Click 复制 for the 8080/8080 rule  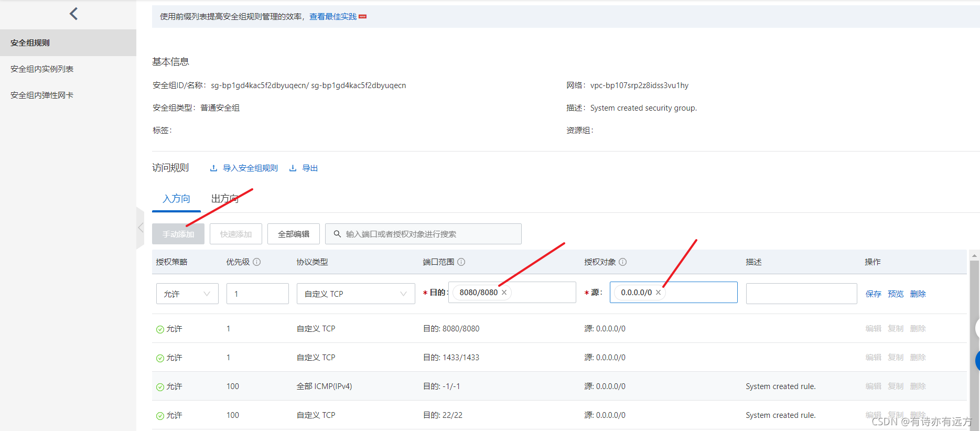[896, 329]
